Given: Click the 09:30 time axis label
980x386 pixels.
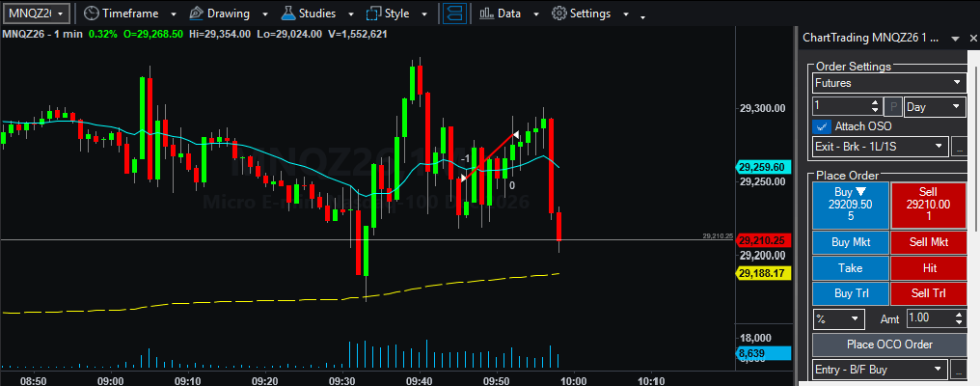Looking at the screenshot, I should click(342, 380).
